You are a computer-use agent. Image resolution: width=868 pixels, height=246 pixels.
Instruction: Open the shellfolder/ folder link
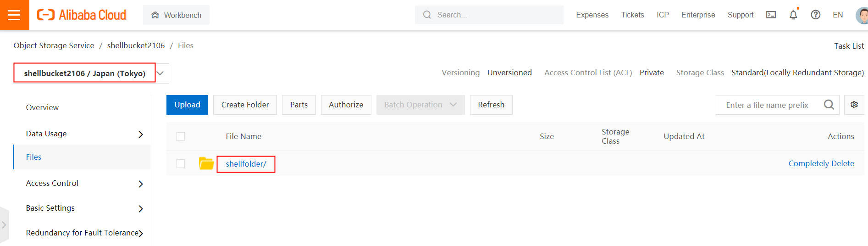246,164
